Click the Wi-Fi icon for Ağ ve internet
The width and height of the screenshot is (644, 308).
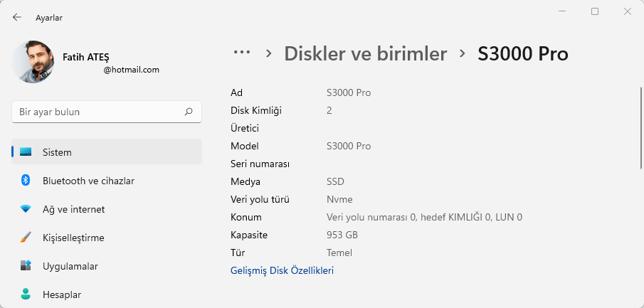(26, 209)
